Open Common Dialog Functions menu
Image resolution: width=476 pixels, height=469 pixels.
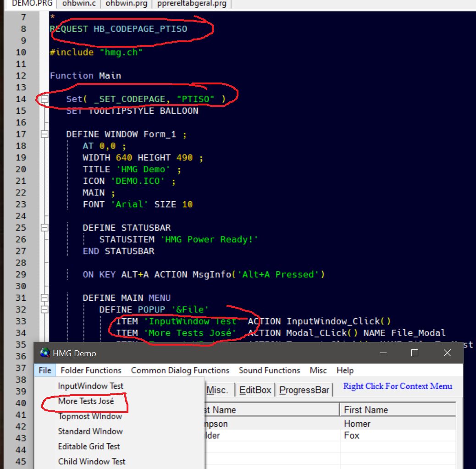coord(180,370)
